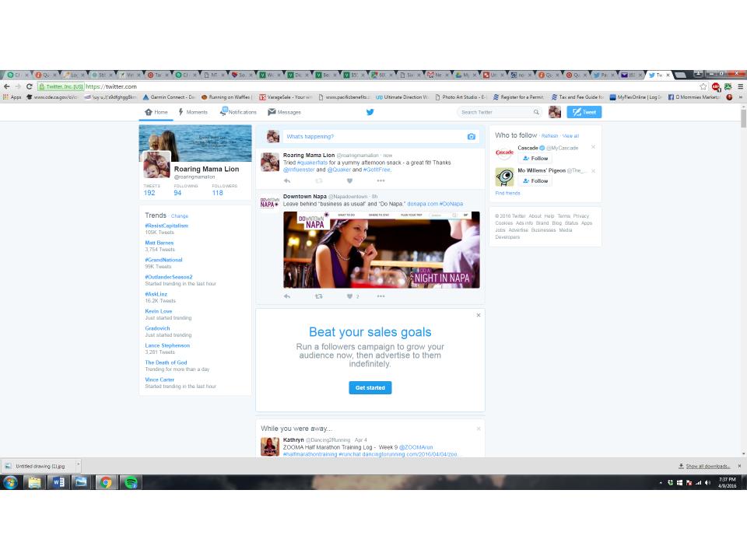Click the camera icon to add a photo
The width and height of the screenshot is (747, 560).
coord(472,136)
